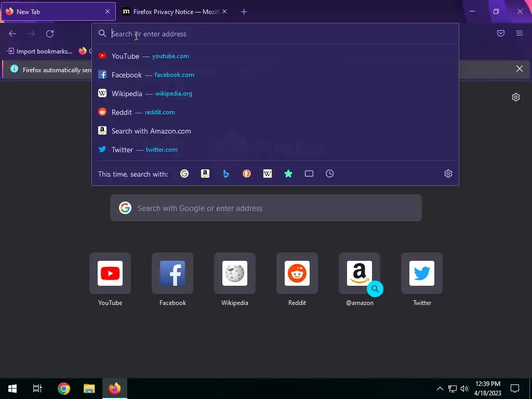The image size is (532, 399).
Task: Close the New Tab tab
Action: pos(108,11)
